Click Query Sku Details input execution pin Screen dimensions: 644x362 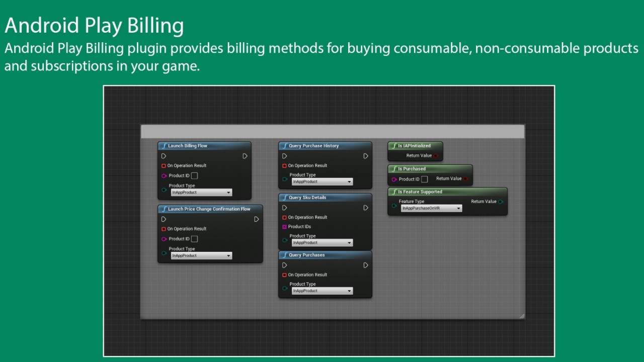pyautogui.click(x=284, y=208)
